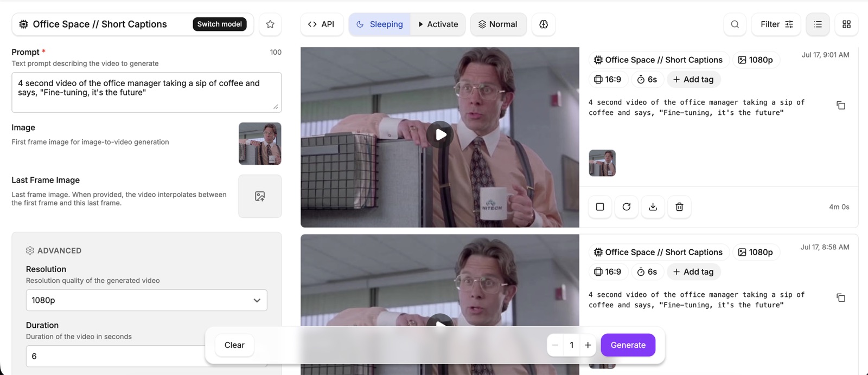Decrease generation count with minus

[555, 345]
